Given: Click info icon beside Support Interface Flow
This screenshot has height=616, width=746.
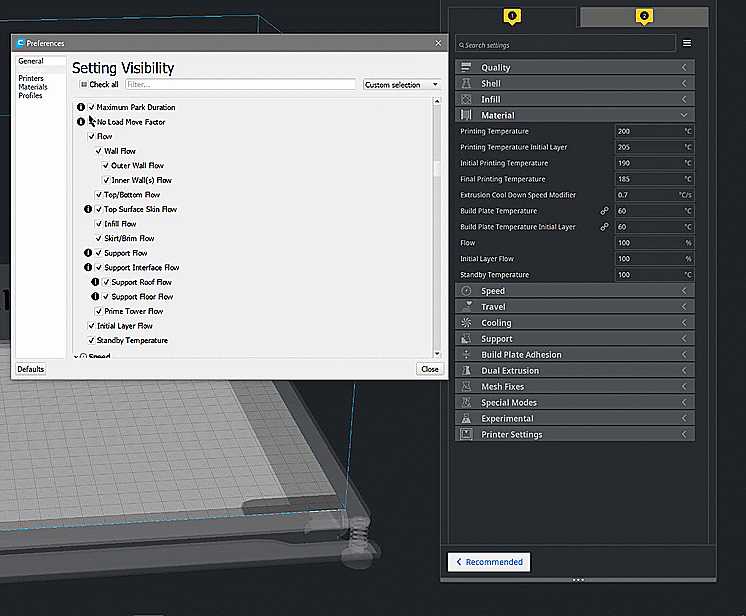Looking at the screenshot, I should click(88, 267).
